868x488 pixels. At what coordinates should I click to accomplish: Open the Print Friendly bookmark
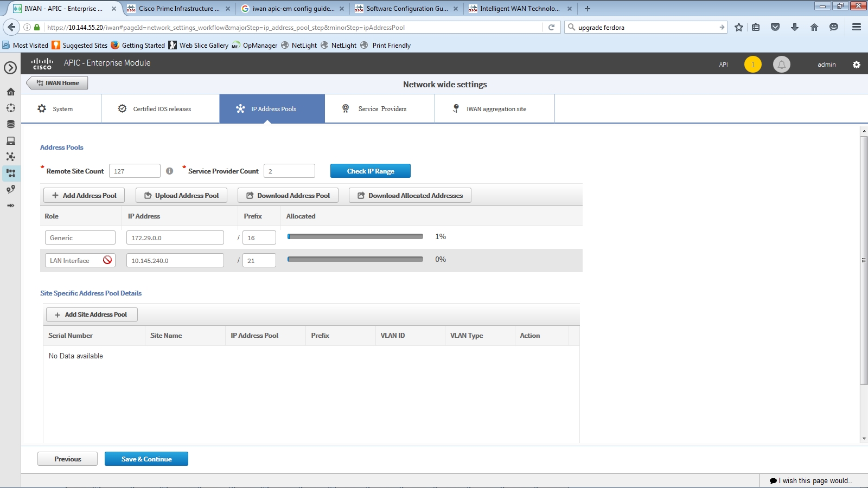pyautogui.click(x=386, y=46)
